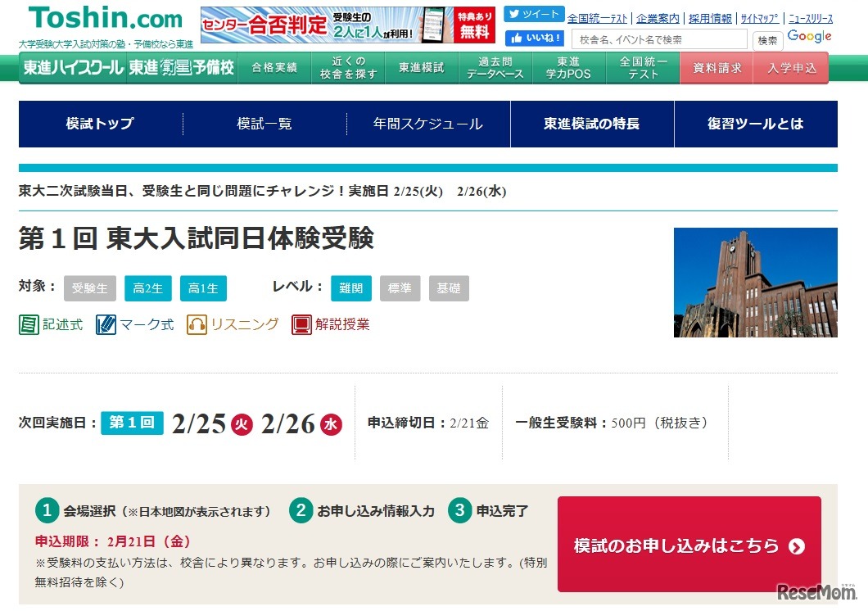Select the 東進模試の特長 menu item

[x=592, y=124]
